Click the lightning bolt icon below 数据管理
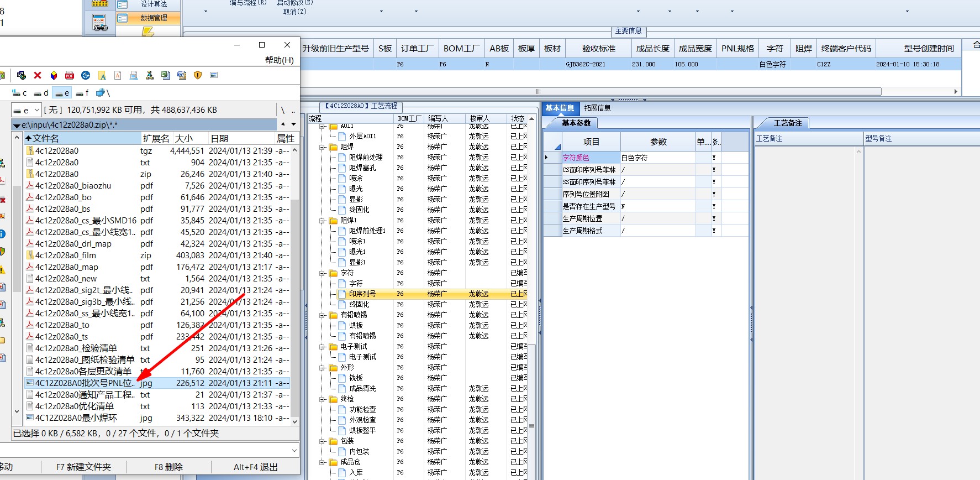980x480 pixels. click(x=147, y=32)
